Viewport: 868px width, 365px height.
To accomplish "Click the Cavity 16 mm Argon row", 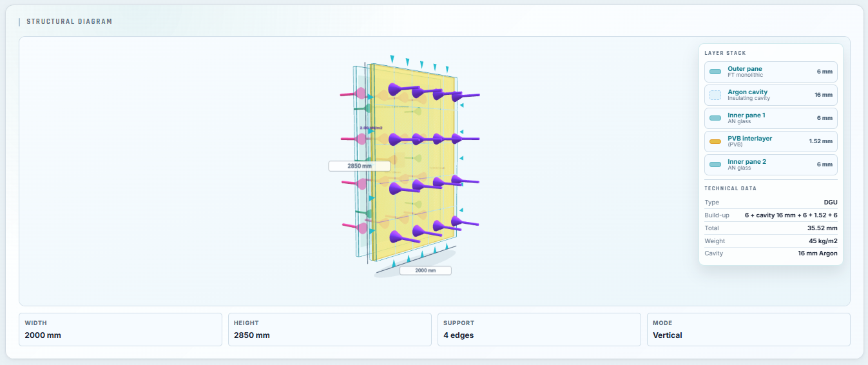I will (x=771, y=253).
